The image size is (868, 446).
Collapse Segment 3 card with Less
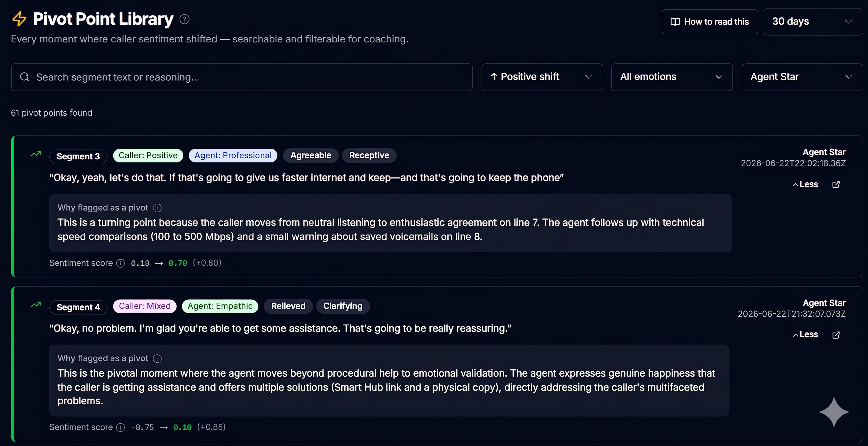(805, 185)
